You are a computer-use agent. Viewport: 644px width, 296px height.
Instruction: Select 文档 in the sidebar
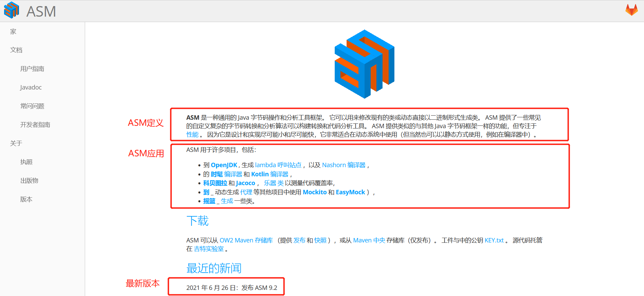click(16, 50)
